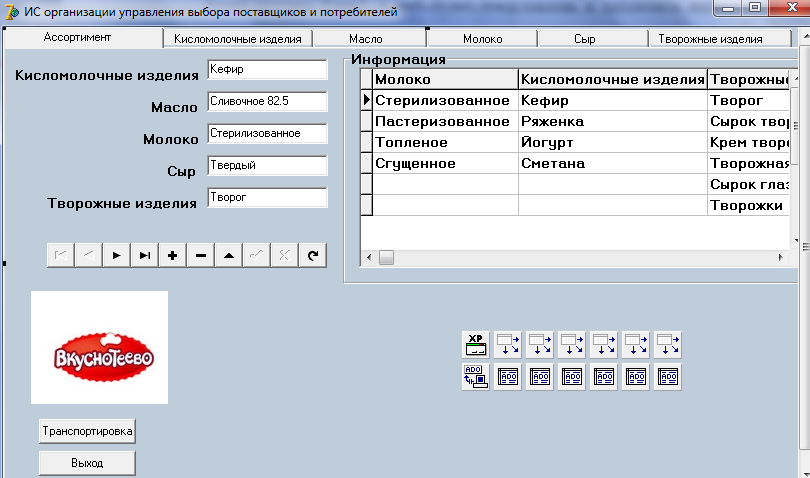Jump to last record in navigator
The width and height of the screenshot is (810, 478).
click(145, 255)
